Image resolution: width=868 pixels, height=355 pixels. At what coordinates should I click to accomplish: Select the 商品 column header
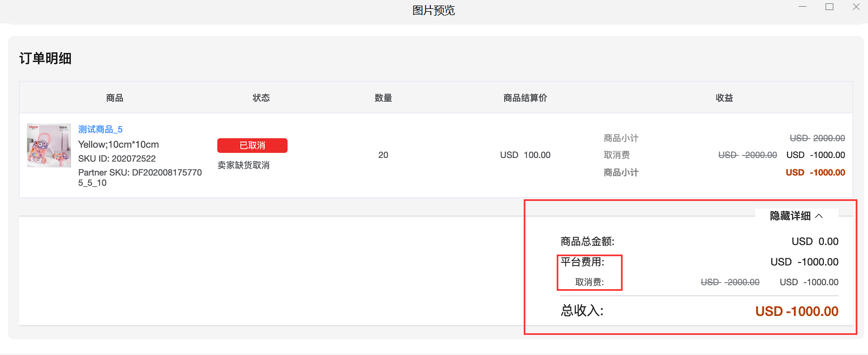click(x=115, y=97)
